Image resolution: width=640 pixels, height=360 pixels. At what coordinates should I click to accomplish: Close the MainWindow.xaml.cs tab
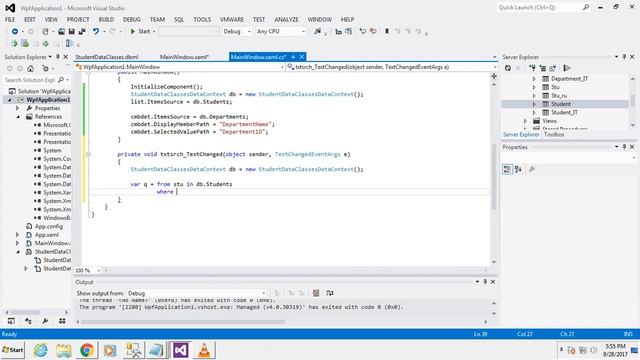[302, 57]
